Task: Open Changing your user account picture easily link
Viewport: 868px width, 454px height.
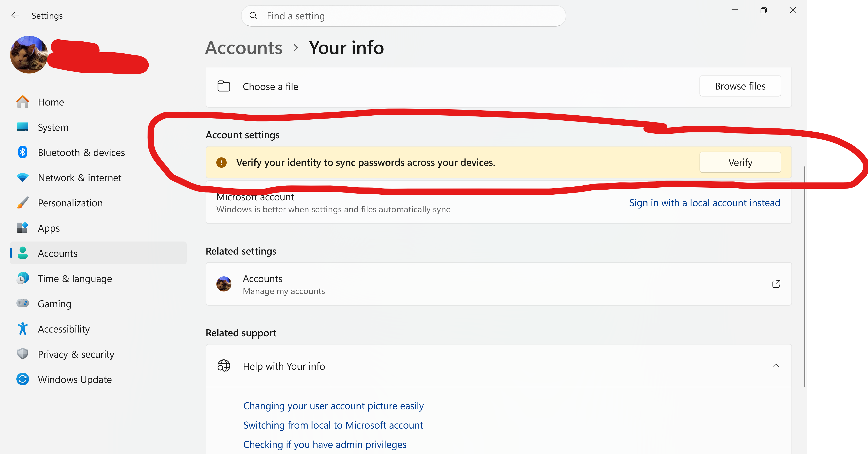Action: tap(333, 406)
